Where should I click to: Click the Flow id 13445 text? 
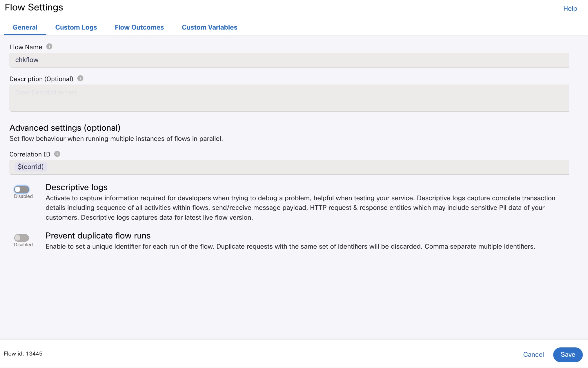point(23,354)
